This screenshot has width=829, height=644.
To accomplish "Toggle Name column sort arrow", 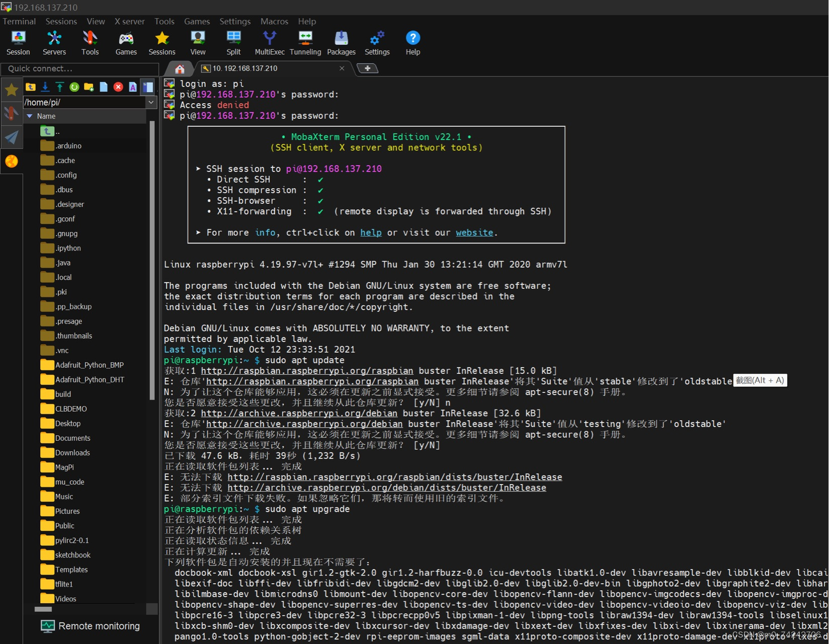I will tap(30, 116).
